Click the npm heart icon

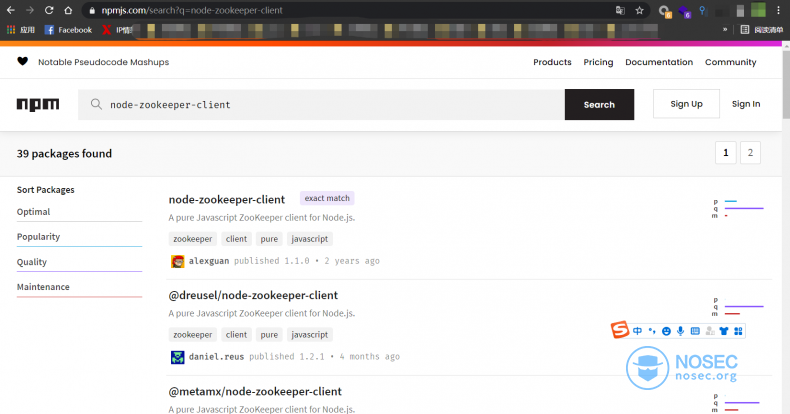[x=23, y=61]
